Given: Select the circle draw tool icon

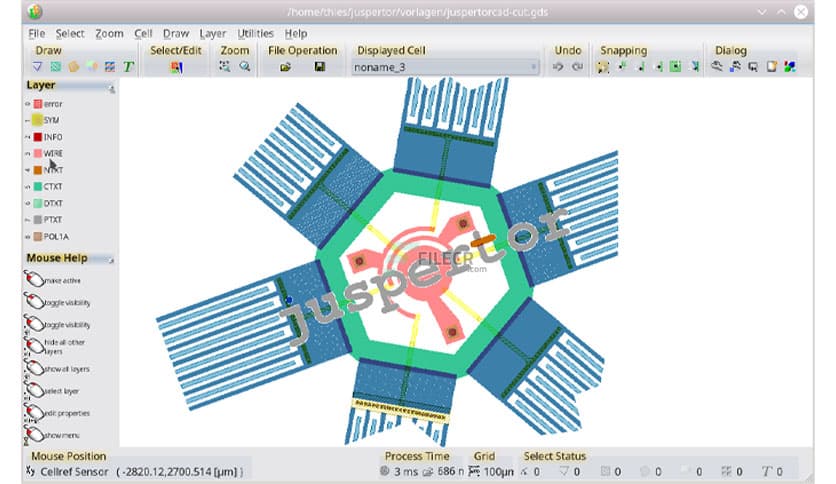Looking at the screenshot, I should [92, 67].
